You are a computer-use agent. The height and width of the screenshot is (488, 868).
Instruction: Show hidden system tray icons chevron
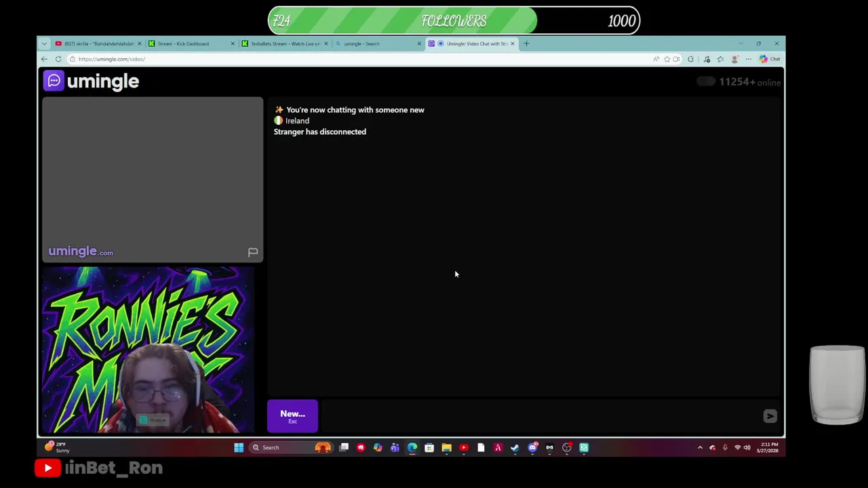pos(700,447)
